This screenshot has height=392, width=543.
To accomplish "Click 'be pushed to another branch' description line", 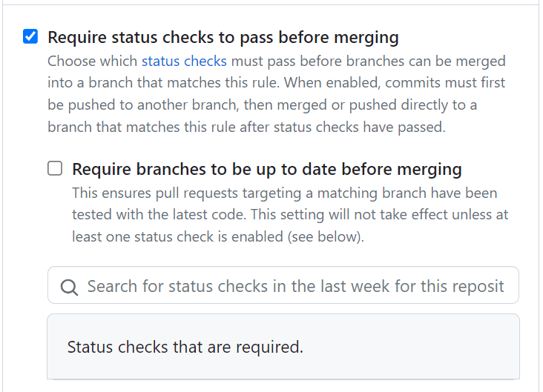I will pos(143,105).
